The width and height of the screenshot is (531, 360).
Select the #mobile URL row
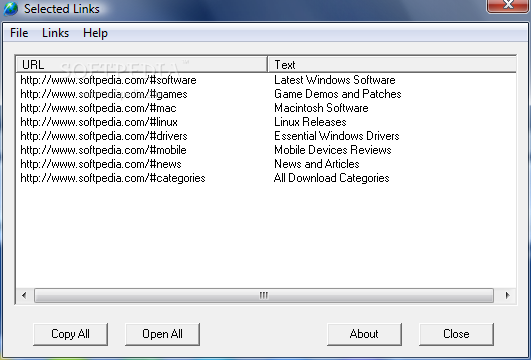coord(103,150)
